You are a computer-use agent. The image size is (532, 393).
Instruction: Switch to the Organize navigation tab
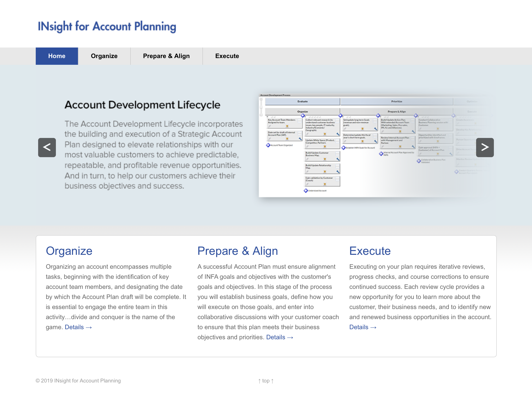[x=104, y=56]
